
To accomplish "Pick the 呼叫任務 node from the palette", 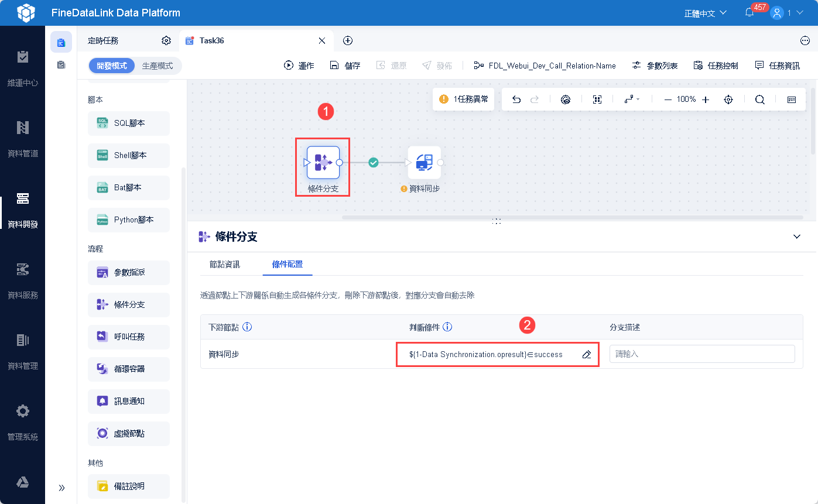I will point(129,337).
